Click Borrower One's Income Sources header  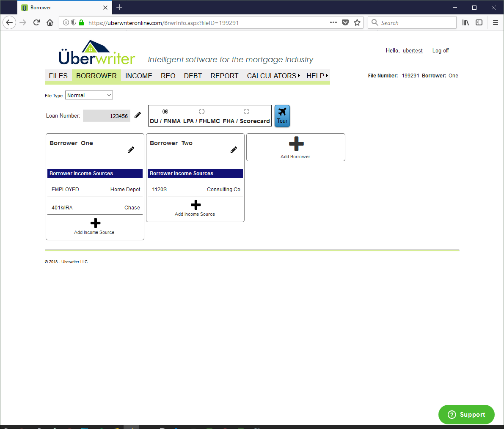point(95,173)
